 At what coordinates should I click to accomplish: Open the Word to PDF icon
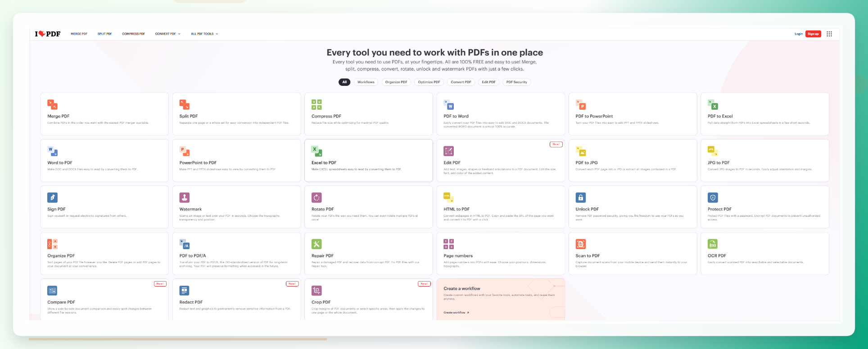52,151
